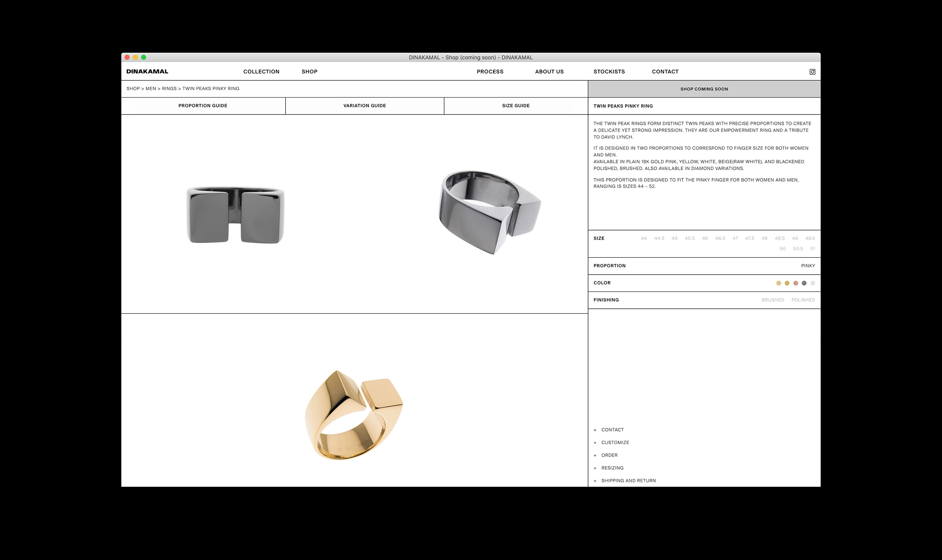The height and width of the screenshot is (560, 942).
Task: Open the Proportion Guide tab
Action: 203,106
